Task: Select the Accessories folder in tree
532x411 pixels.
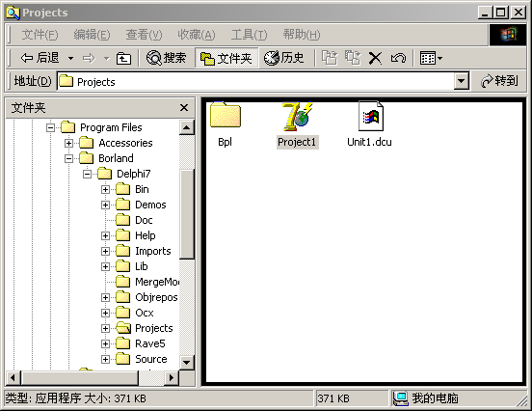Action: coord(125,143)
